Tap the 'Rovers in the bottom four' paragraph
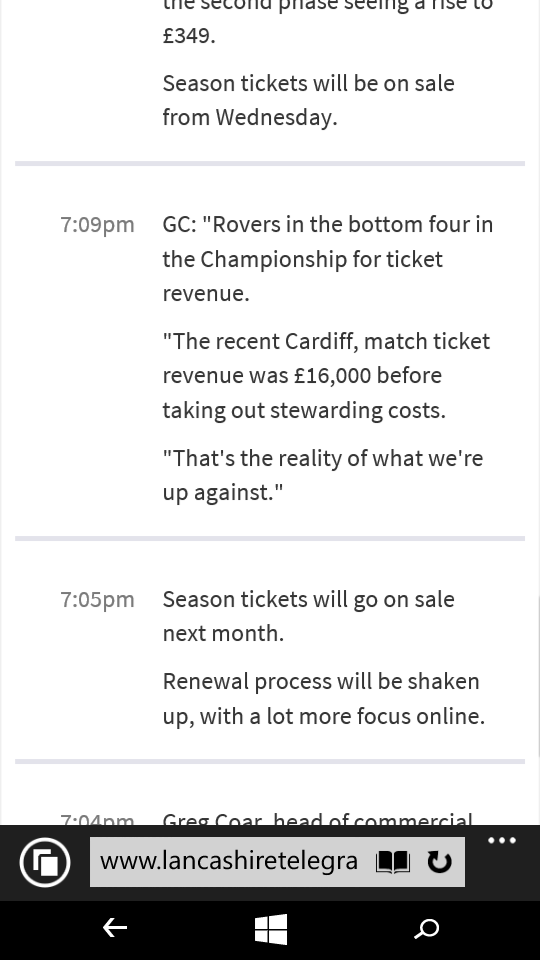Screen dimensions: 540x960 point(328,258)
